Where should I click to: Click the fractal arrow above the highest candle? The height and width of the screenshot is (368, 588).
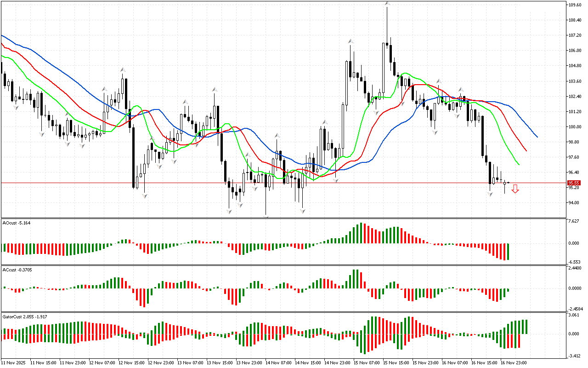[387, 3]
